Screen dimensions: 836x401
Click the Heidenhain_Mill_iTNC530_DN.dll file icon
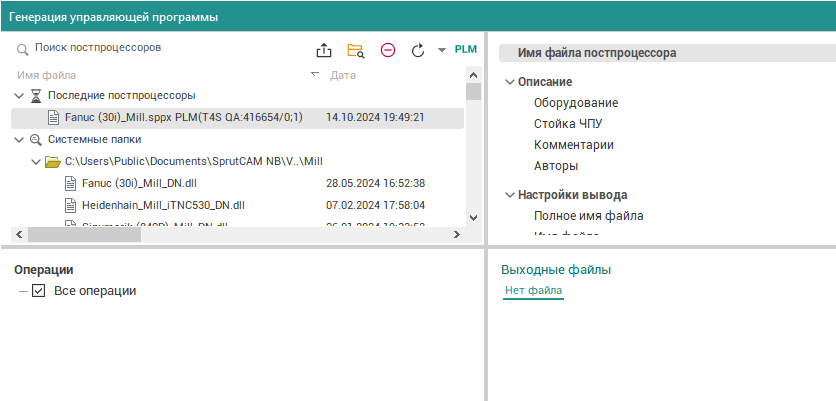click(71, 205)
